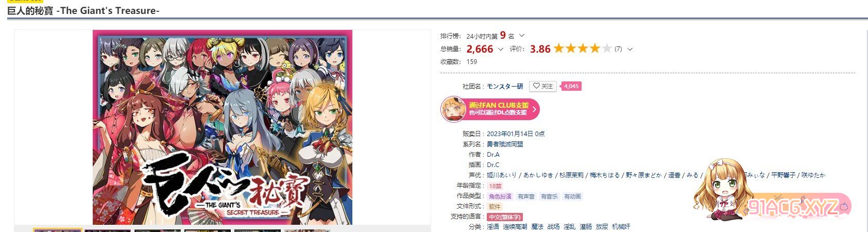Click the 18禁 age rating tag
868x232 pixels.
(x=495, y=186)
